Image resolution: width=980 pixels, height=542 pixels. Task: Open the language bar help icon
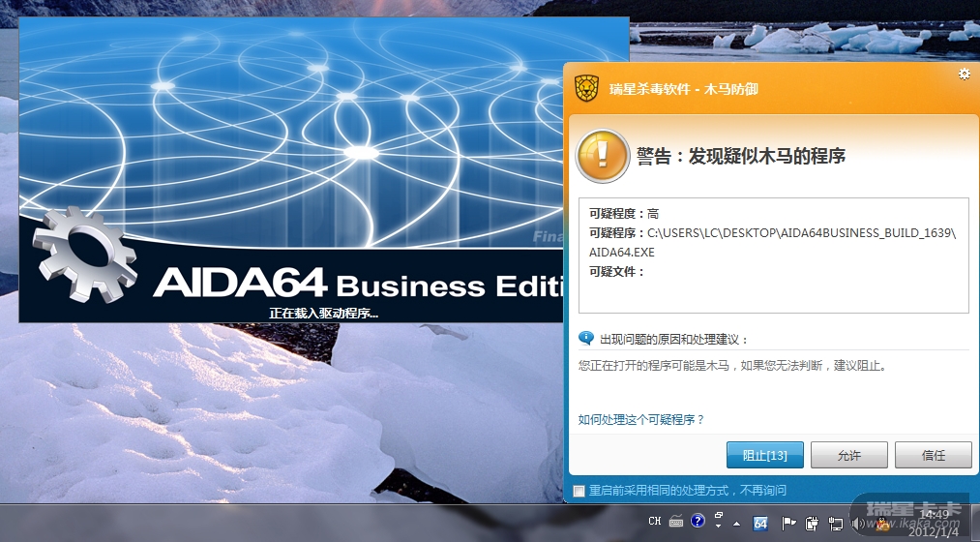coord(698,520)
